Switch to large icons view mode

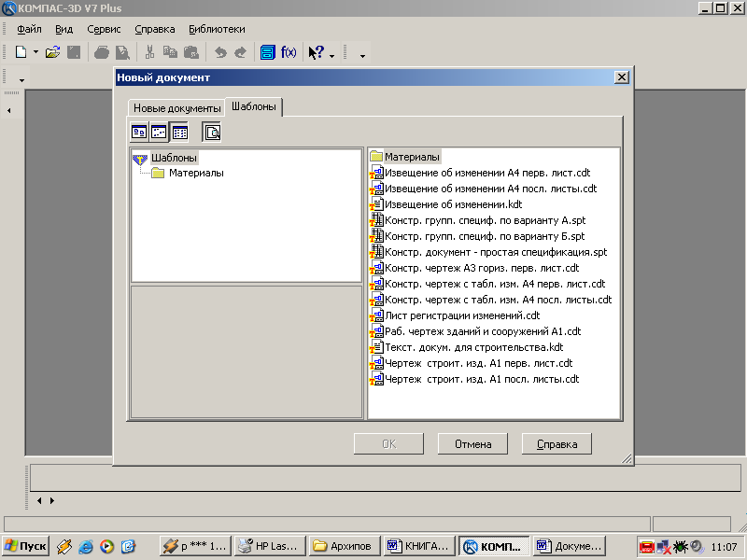[x=139, y=133]
